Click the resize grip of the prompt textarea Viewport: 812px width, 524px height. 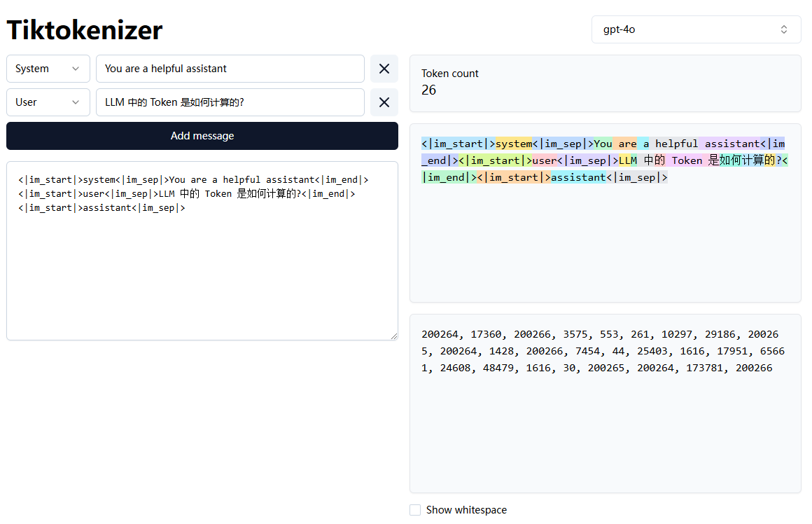click(x=393, y=336)
